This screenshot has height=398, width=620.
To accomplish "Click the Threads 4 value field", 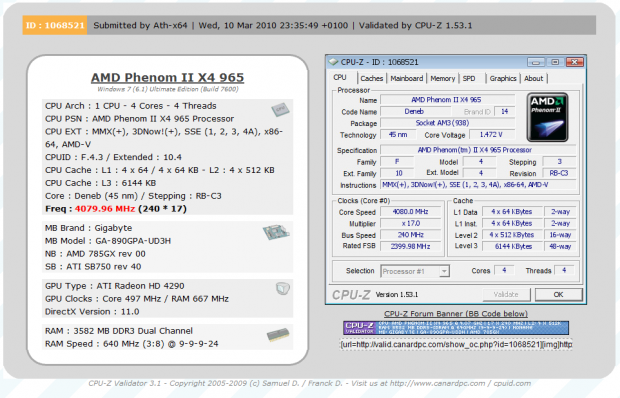I will point(565,270).
